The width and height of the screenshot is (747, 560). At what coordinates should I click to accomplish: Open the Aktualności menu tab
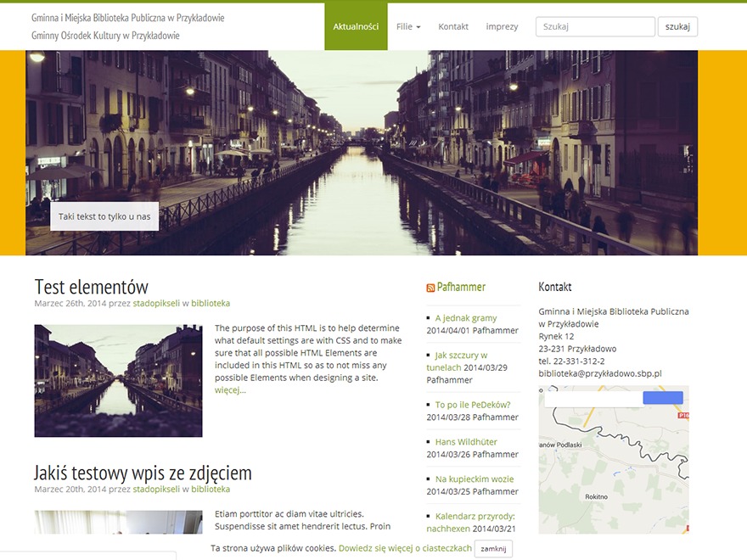click(x=356, y=26)
